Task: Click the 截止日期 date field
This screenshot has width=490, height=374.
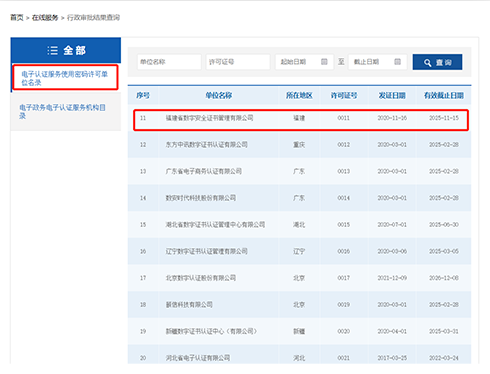Action: (378, 62)
